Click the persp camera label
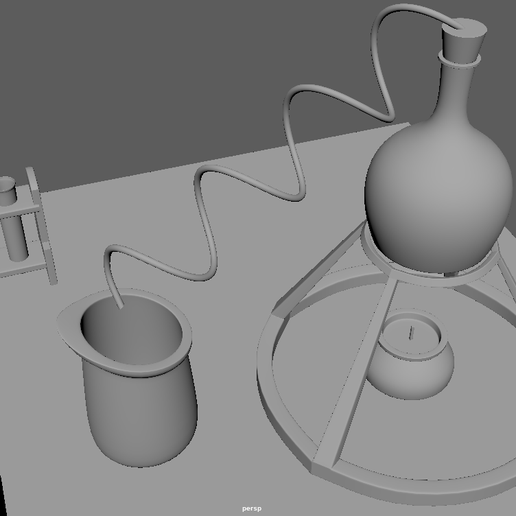The image size is (516, 516). tap(252, 509)
